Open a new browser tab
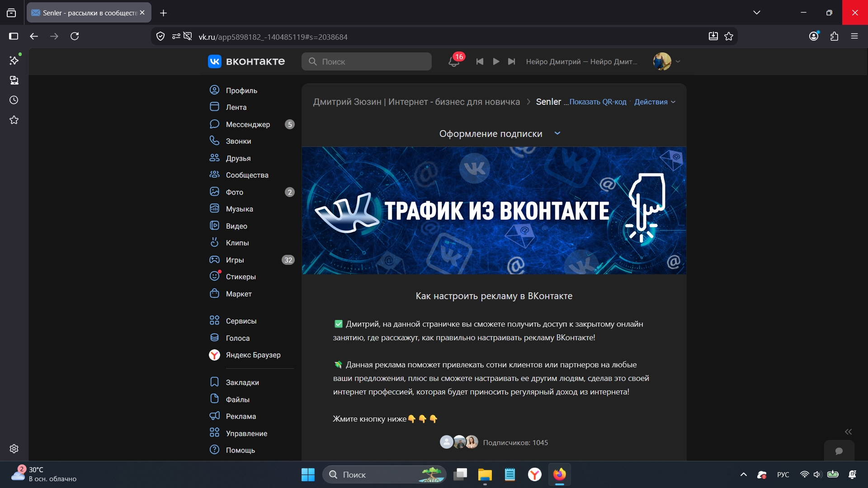Viewport: 868px width, 488px height. tap(163, 13)
